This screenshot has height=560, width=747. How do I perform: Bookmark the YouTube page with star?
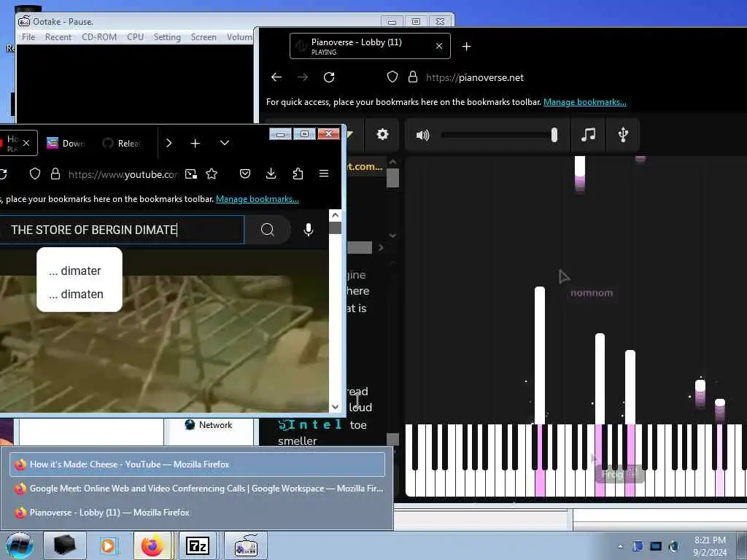212,174
